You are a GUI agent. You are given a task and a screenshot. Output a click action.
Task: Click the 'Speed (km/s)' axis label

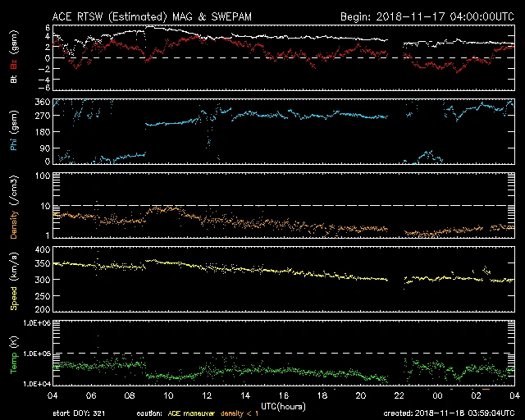14,281
